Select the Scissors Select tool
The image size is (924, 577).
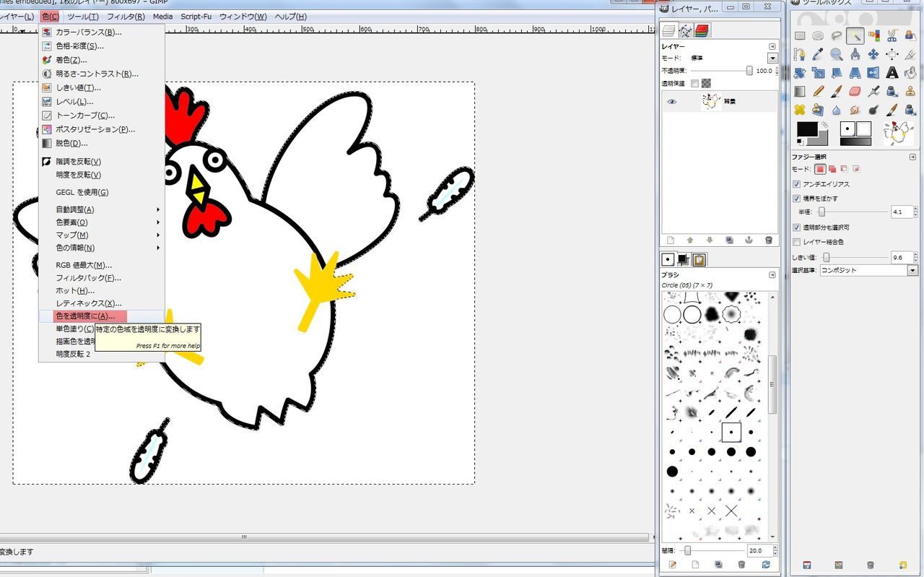892,35
